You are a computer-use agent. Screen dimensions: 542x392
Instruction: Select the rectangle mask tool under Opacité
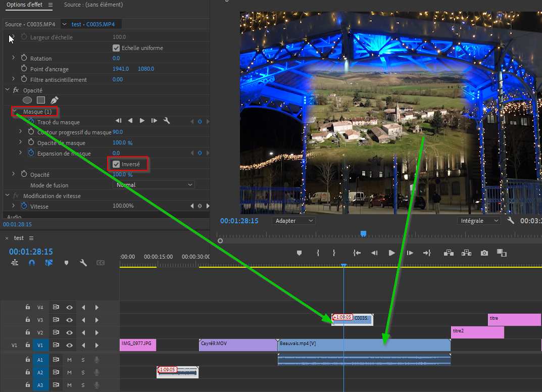click(41, 100)
